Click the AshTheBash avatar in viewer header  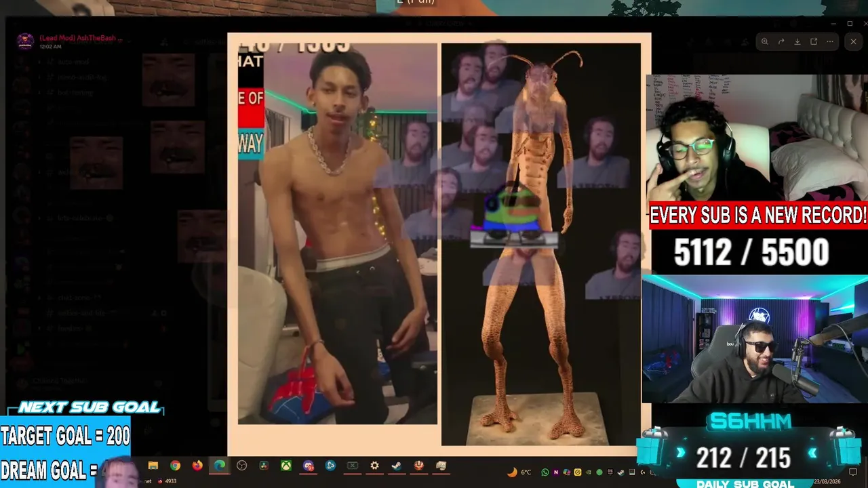tap(25, 41)
